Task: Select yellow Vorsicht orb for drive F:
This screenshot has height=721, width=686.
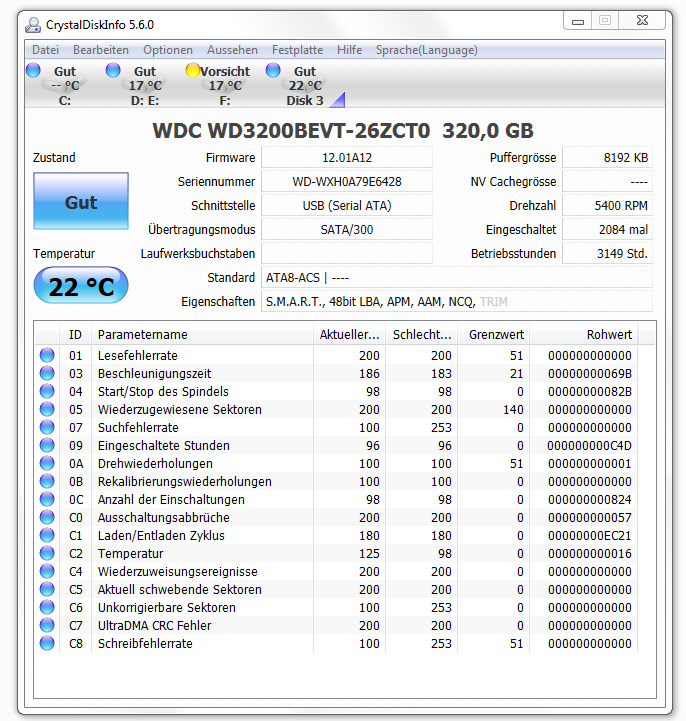Action: (193, 70)
